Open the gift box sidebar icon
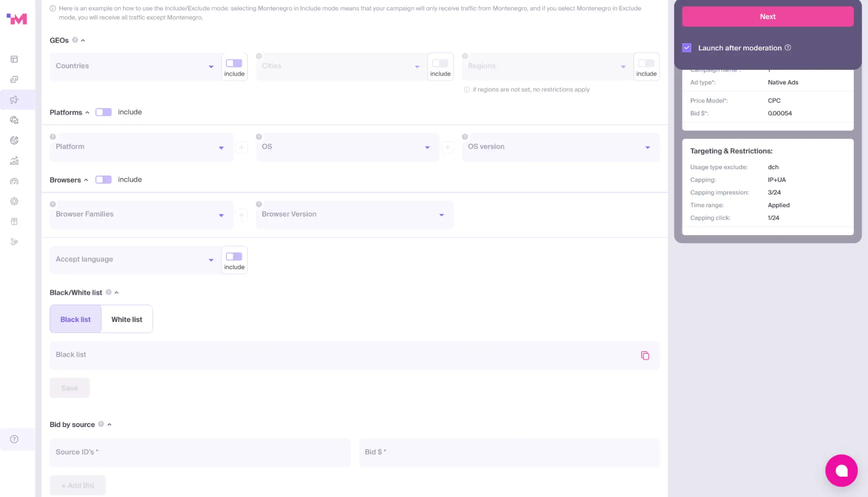This screenshot has height=497, width=868. pos(14,221)
